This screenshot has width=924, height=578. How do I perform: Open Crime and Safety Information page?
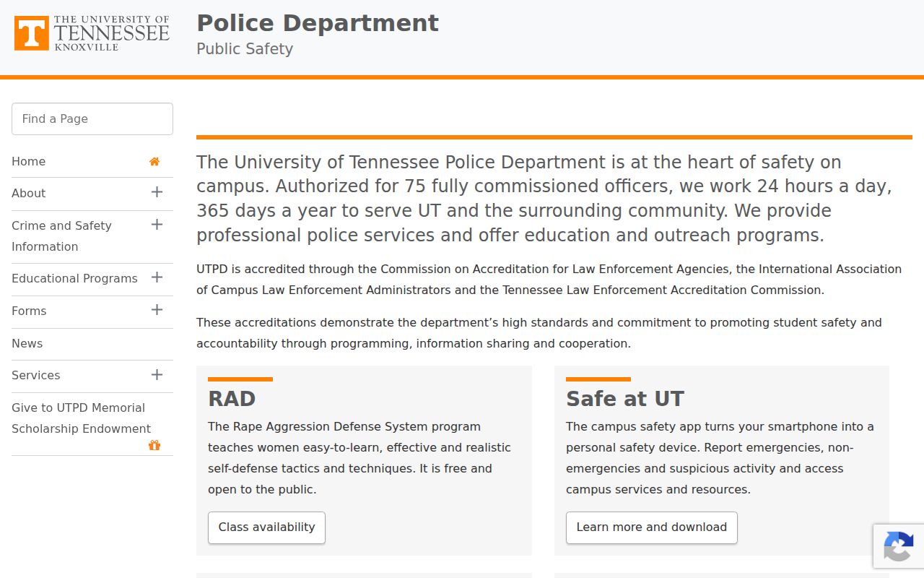coord(61,236)
